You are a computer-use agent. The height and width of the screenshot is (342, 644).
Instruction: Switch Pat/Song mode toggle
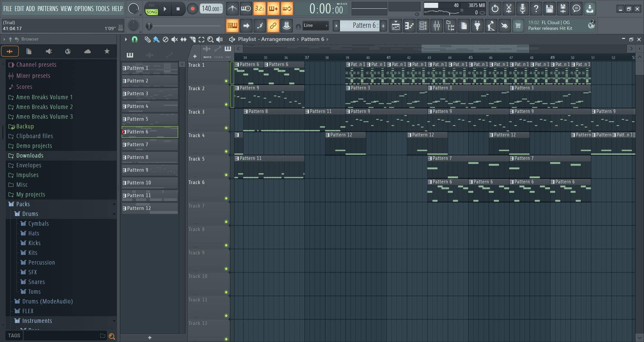click(x=152, y=9)
